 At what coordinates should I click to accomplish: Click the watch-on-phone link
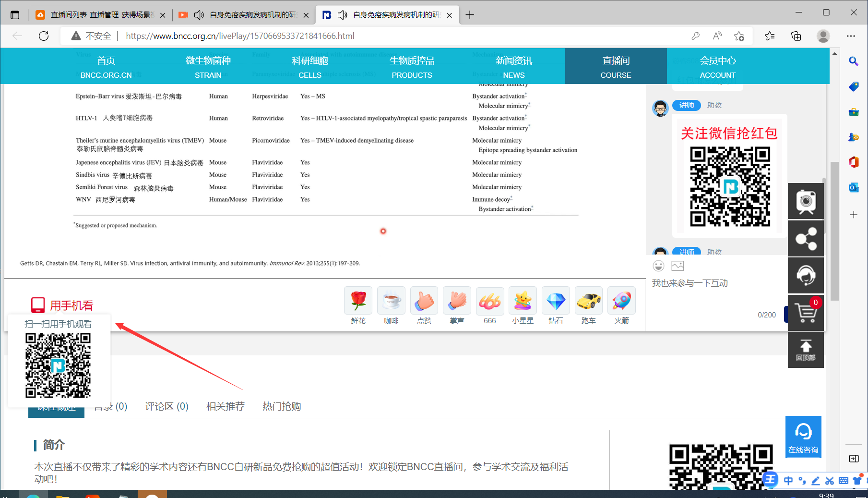62,305
